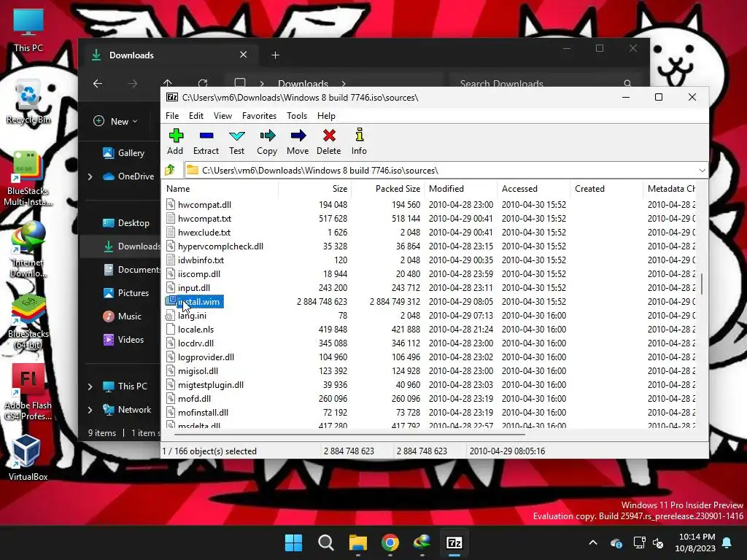Open File Explorer from taskbar
Viewport: 747px width, 560px height.
(x=357, y=542)
